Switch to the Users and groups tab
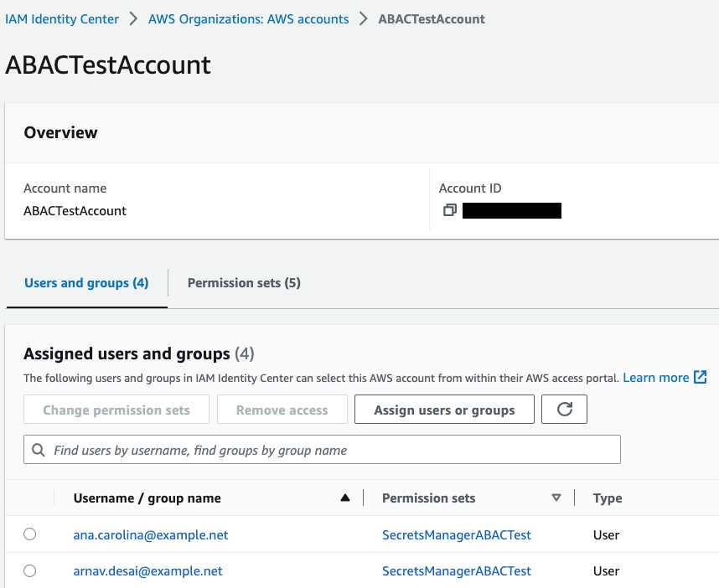The width and height of the screenshot is (719, 588). point(85,282)
